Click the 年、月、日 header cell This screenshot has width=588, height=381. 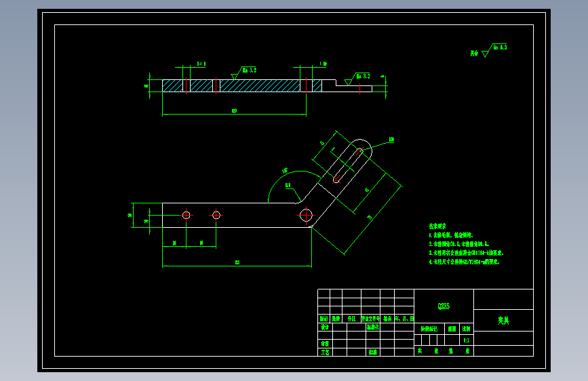[404, 319]
